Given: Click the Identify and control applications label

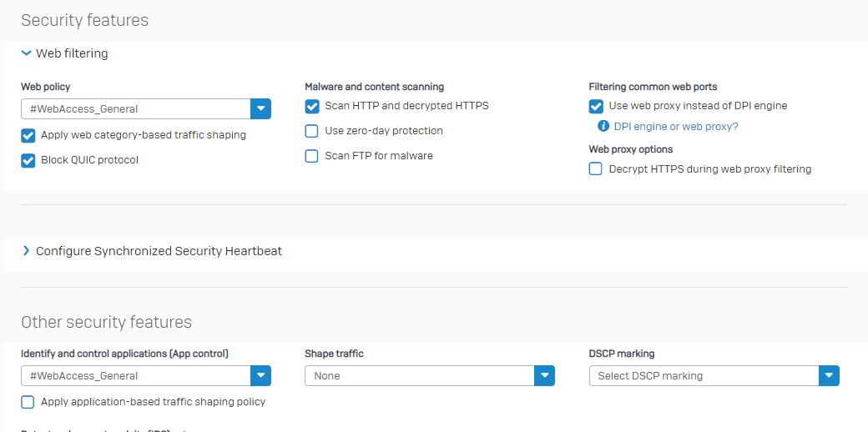Looking at the screenshot, I should (x=124, y=354).
